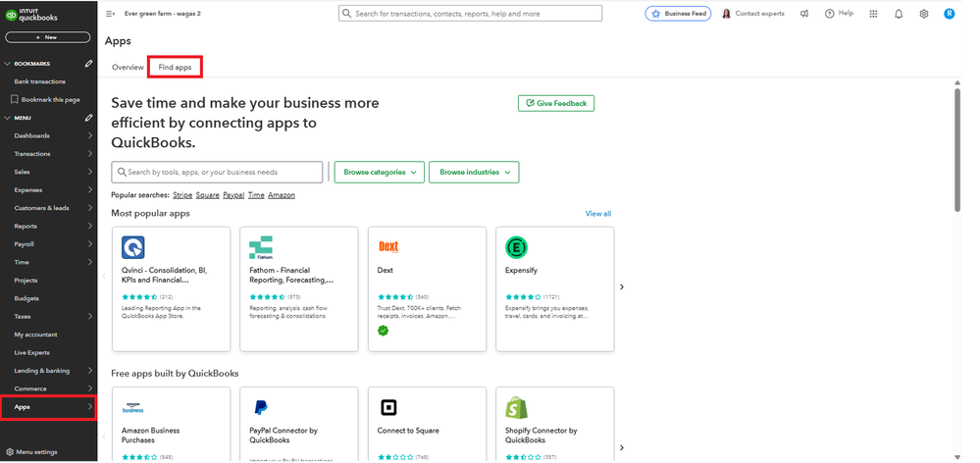Open Help from the top bar
Viewport: 980px width, 463px height.
(839, 14)
